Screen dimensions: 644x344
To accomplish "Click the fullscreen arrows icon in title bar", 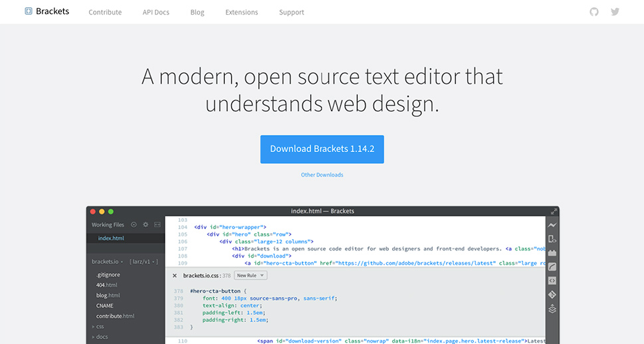I will pos(554,211).
